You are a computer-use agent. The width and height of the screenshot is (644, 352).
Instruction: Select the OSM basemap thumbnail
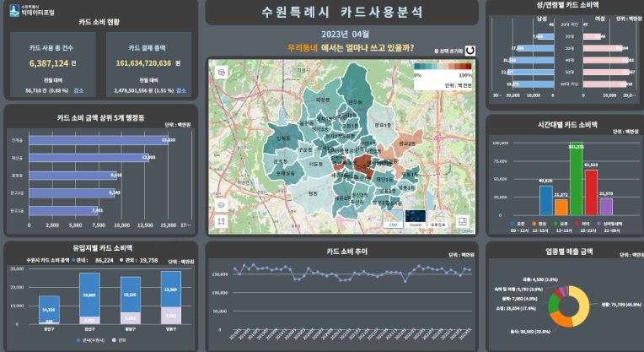tap(393, 219)
